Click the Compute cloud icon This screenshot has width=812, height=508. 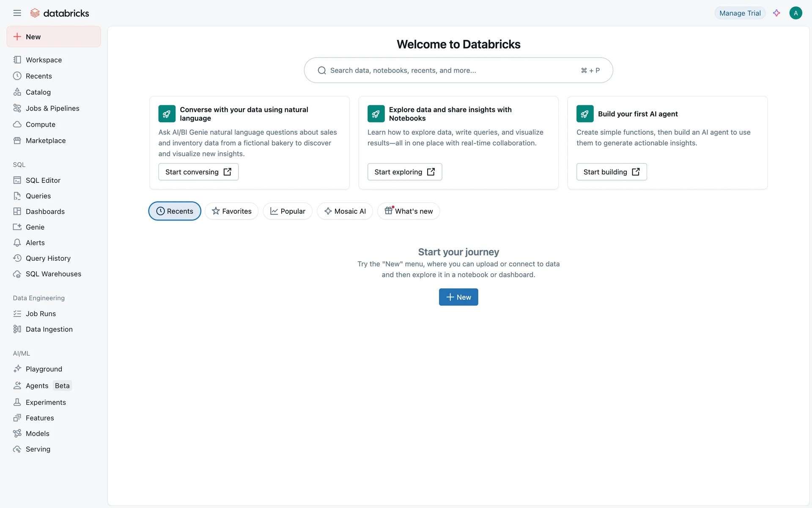[x=17, y=124]
